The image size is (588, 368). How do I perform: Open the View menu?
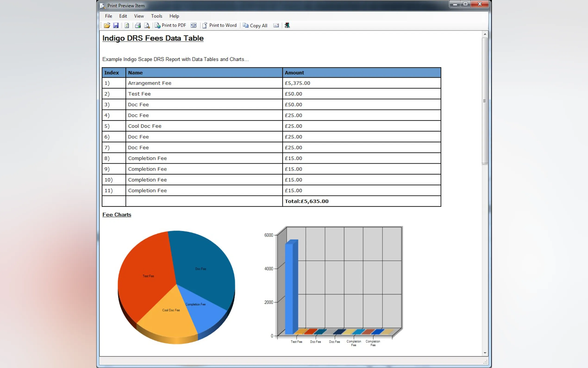(139, 16)
